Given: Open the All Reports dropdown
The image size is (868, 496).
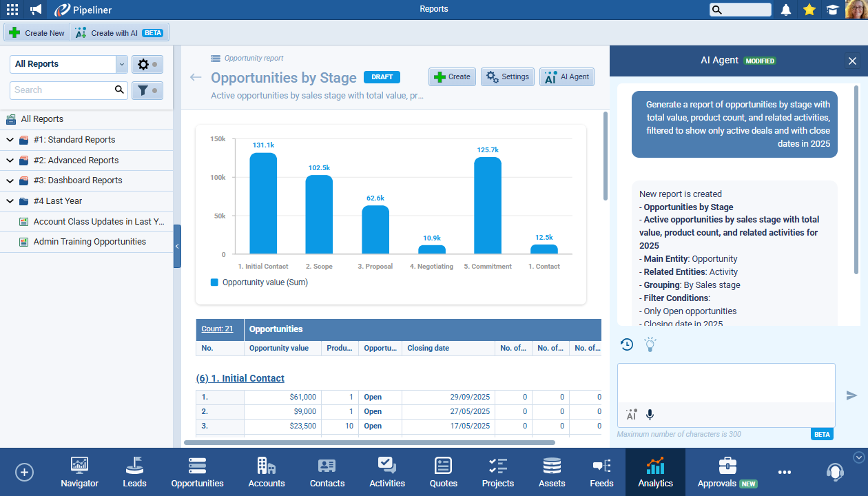Looking at the screenshot, I should click(122, 64).
